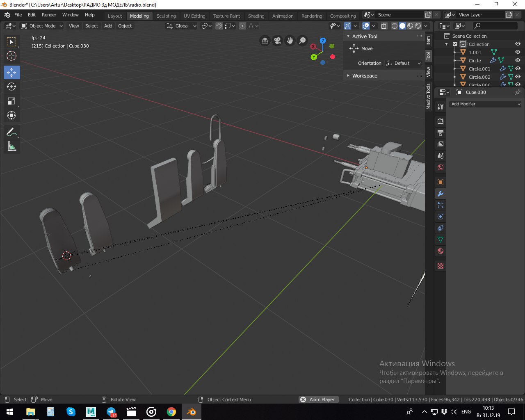
Task: Toggle snapping magnet button
Action: (x=219, y=26)
